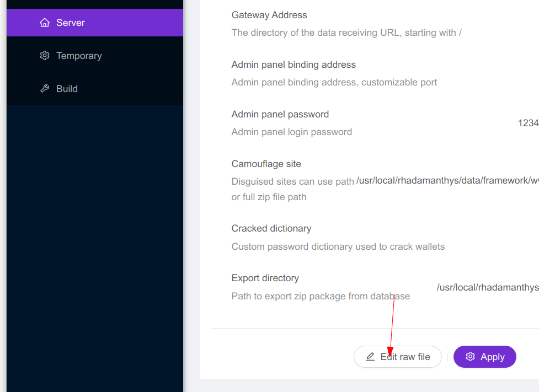
Task: Select the Cracked dictionary setting title
Action: tap(271, 228)
